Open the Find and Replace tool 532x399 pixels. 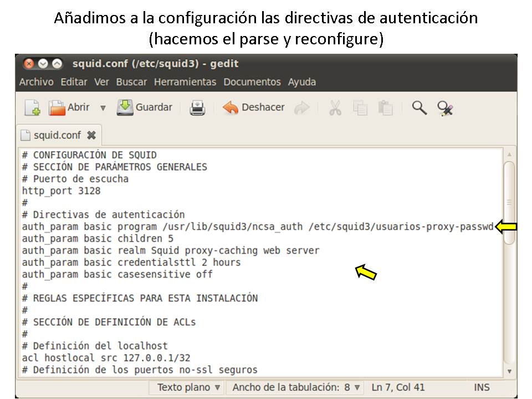click(x=445, y=108)
